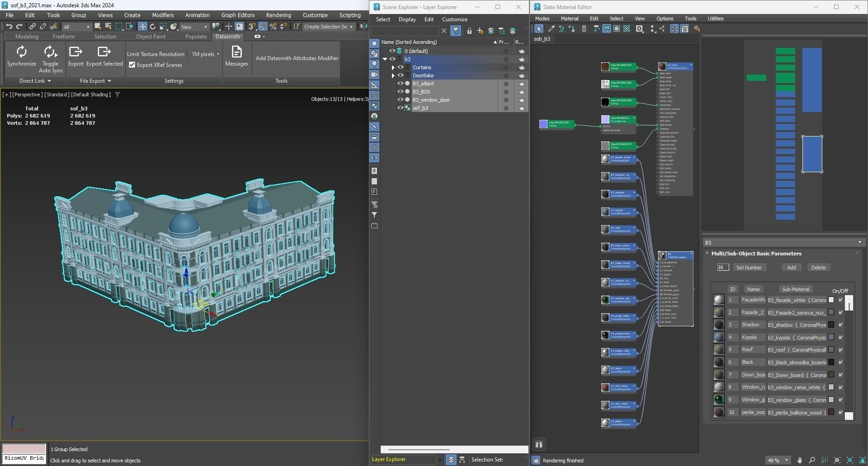Activate the Select and Move tool

[x=142, y=27]
